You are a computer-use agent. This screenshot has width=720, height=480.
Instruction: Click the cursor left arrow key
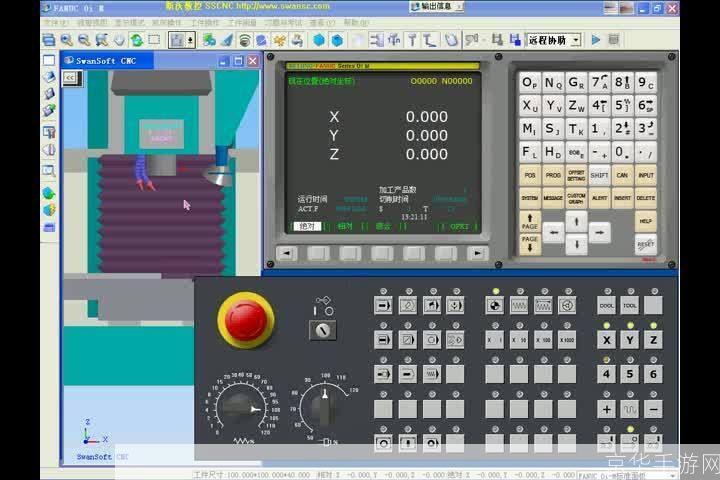click(554, 233)
